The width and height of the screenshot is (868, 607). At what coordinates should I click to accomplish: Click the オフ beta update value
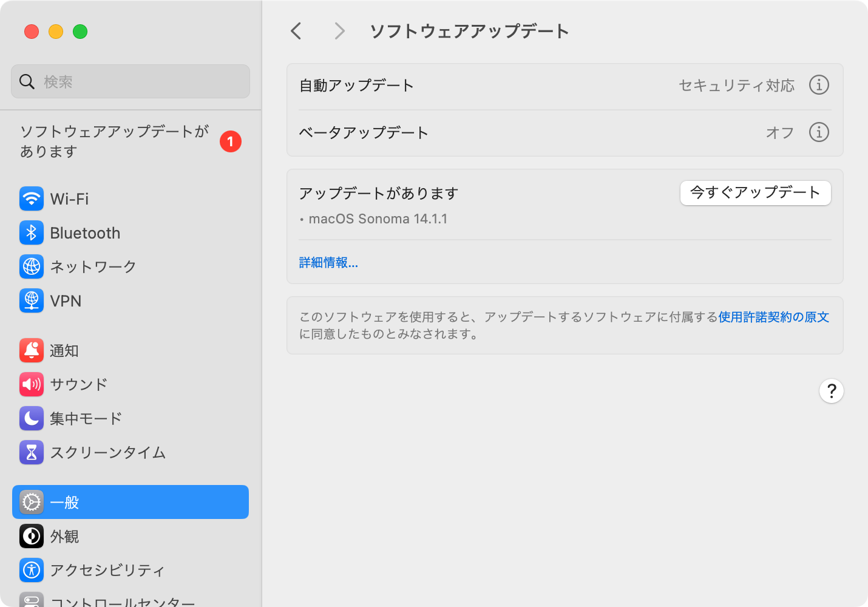[780, 132]
